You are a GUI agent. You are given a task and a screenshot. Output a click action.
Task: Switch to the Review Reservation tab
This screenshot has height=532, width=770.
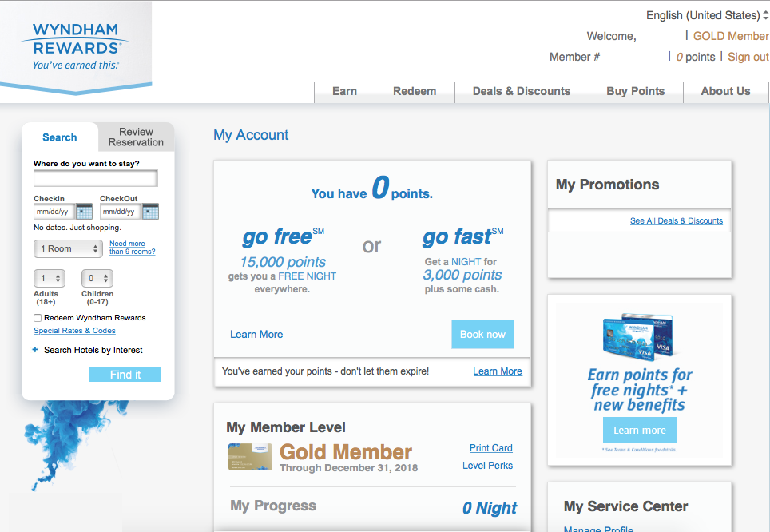[136, 137]
